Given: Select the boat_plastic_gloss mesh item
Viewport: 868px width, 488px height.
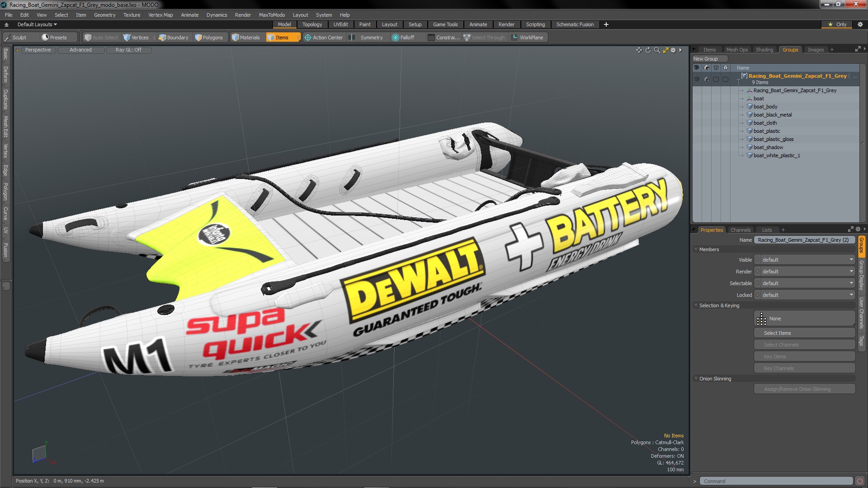Looking at the screenshot, I should (773, 139).
